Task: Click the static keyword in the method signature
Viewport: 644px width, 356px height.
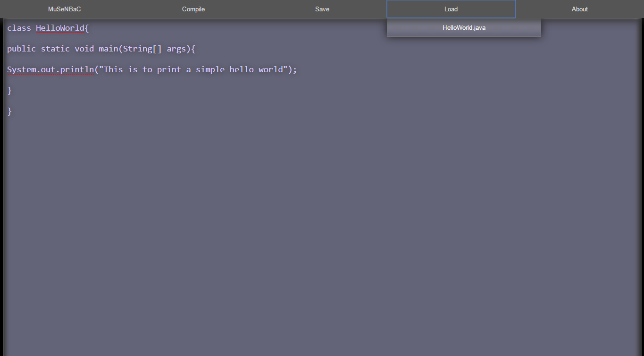Action: point(55,49)
